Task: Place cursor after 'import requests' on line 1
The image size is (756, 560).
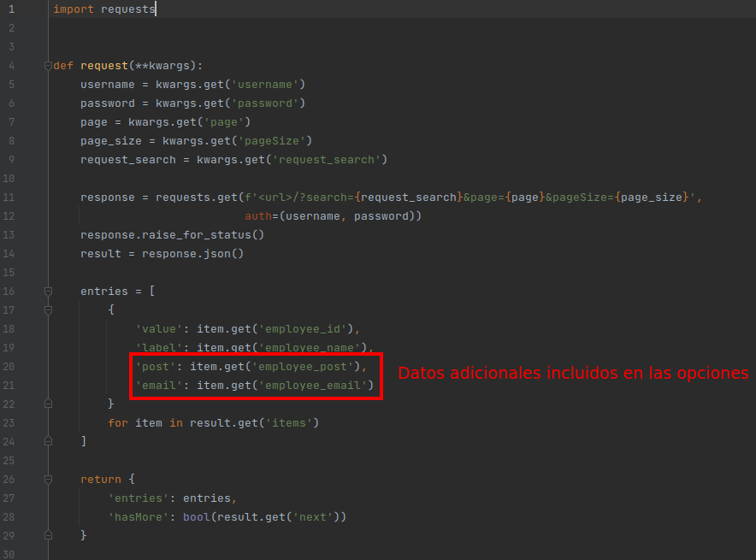Action: (157, 9)
